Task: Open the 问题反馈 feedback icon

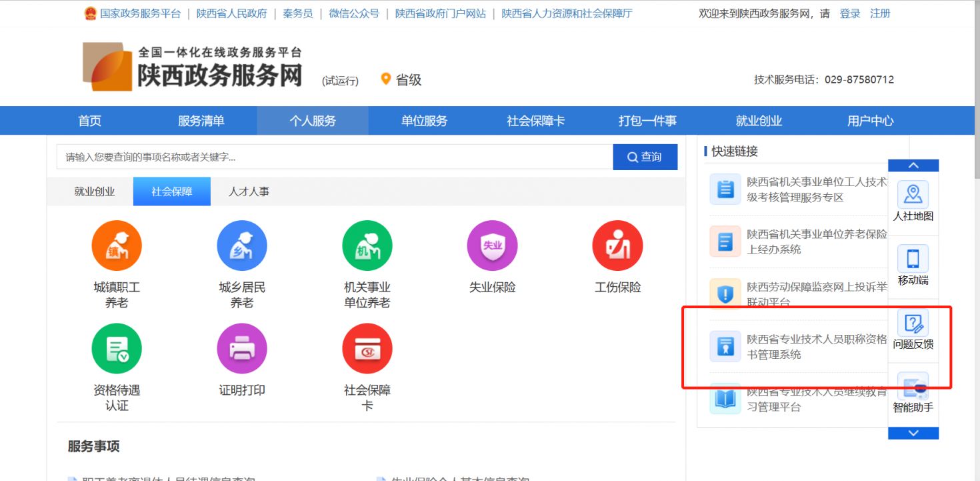Action: (x=913, y=323)
